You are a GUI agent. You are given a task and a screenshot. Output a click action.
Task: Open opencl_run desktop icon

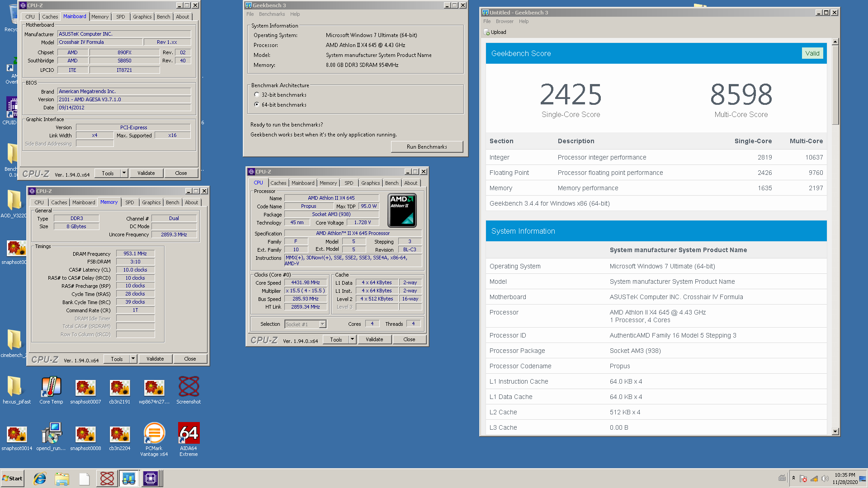pos(51,436)
